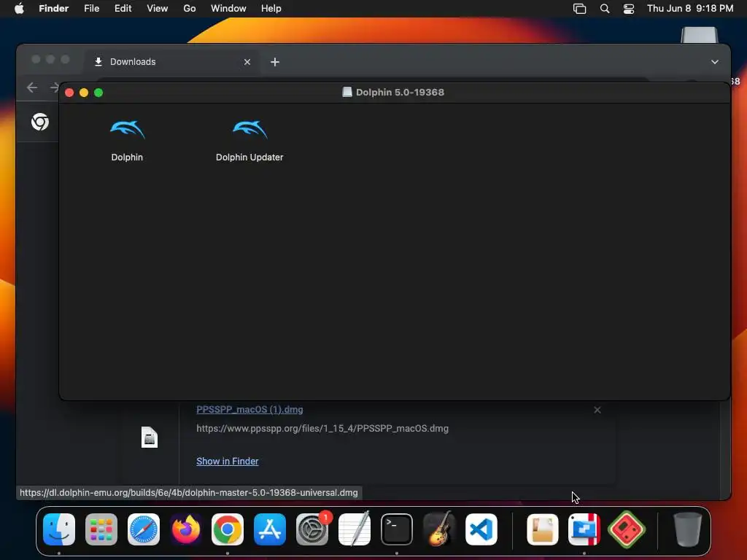Viewport: 747px width, 560px height.
Task: Open the Edit menu
Action: coord(123,9)
